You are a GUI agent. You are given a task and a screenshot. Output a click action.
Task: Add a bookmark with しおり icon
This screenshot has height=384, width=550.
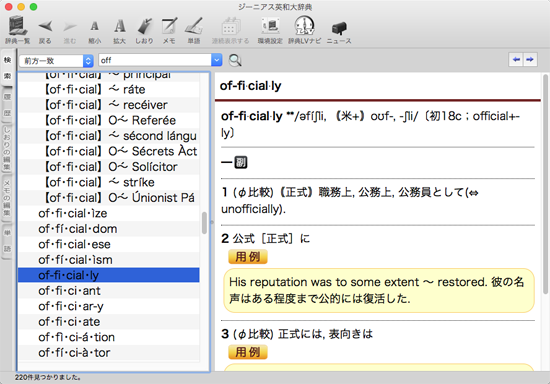[145, 26]
